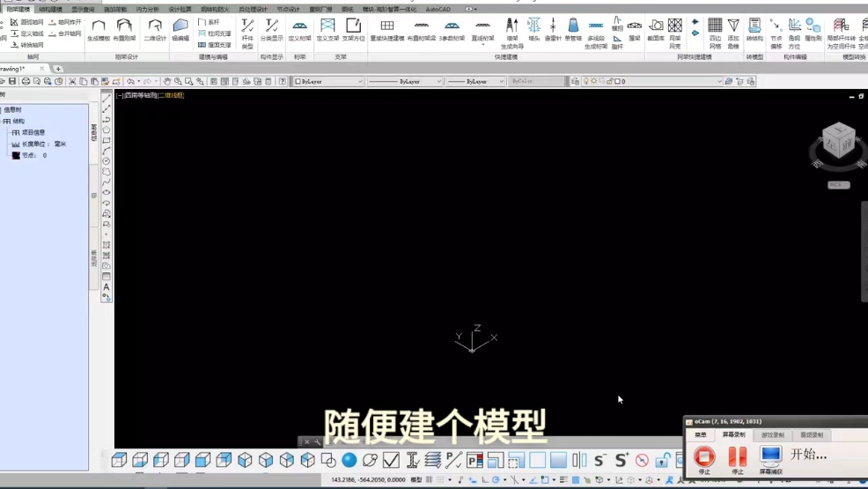
Task: Select the 添加角锥 add pyramid tool
Action: (733, 33)
